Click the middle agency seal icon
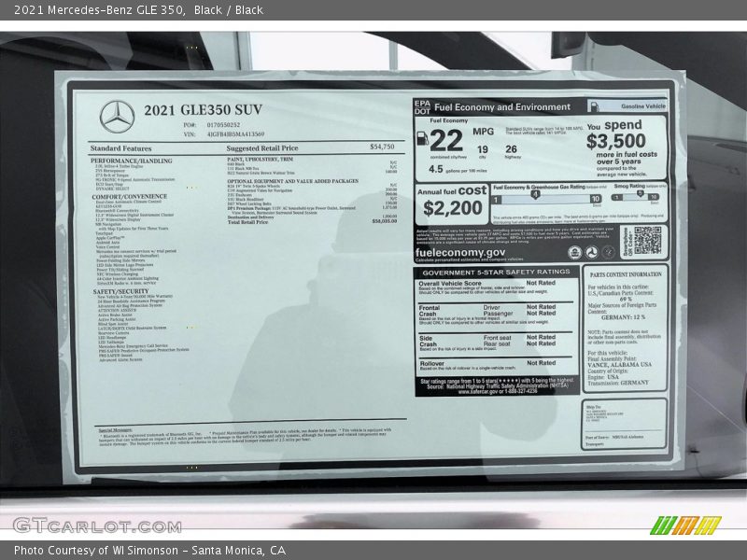The width and height of the screenshot is (747, 560). point(592,252)
